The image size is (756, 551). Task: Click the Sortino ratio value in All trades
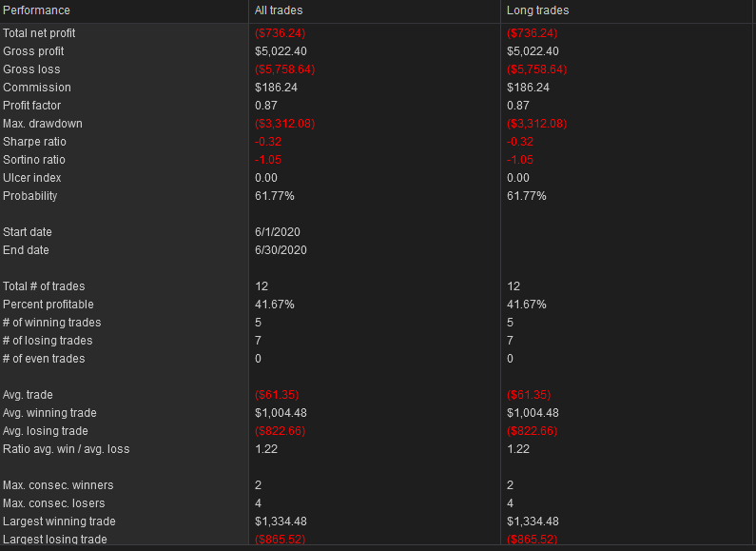pyautogui.click(x=267, y=160)
